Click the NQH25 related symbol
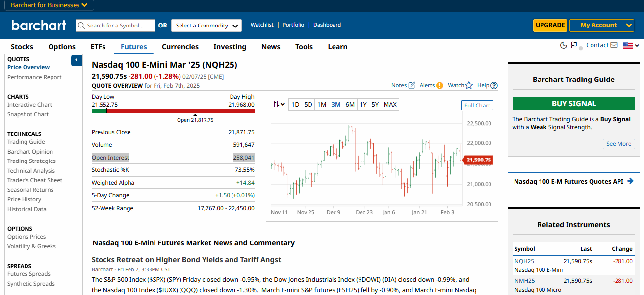Viewport: 644px width, 295px height. coord(524,261)
